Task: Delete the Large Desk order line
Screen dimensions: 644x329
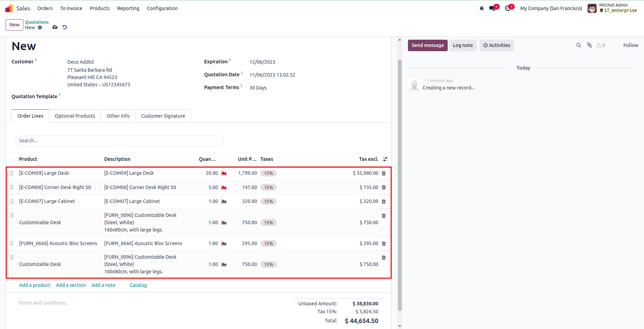Action: [x=384, y=173]
